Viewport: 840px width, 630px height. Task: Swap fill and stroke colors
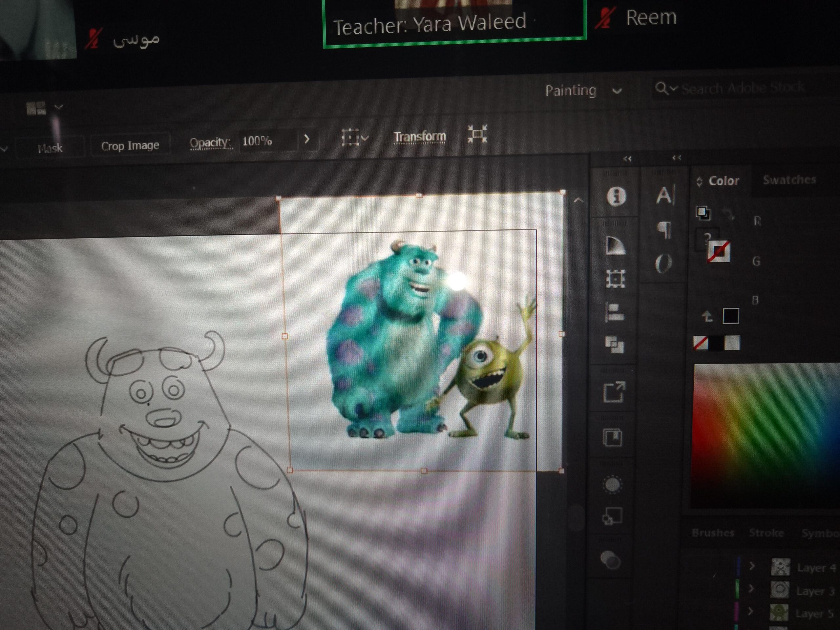coord(728,214)
